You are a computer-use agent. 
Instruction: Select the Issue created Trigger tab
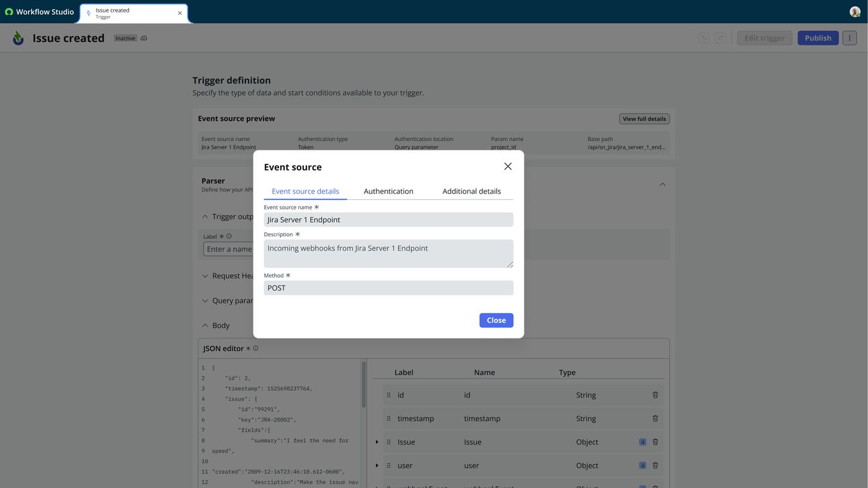(x=133, y=13)
